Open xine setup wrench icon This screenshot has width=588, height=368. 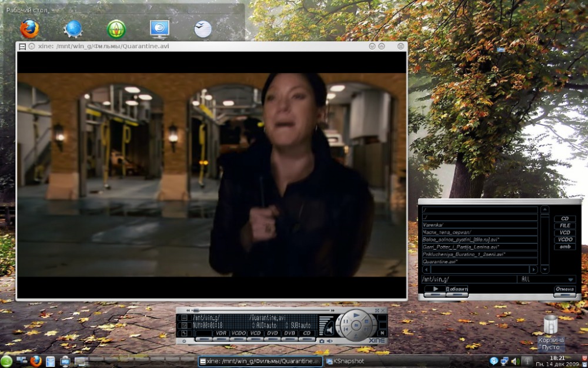pos(183,333)
